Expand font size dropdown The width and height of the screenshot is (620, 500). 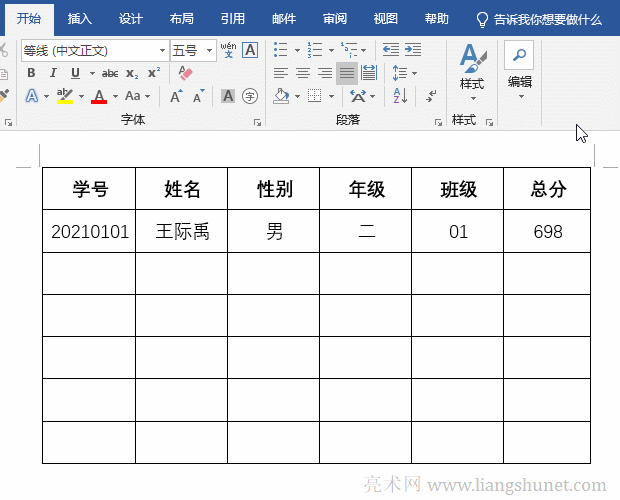(210, 51)
